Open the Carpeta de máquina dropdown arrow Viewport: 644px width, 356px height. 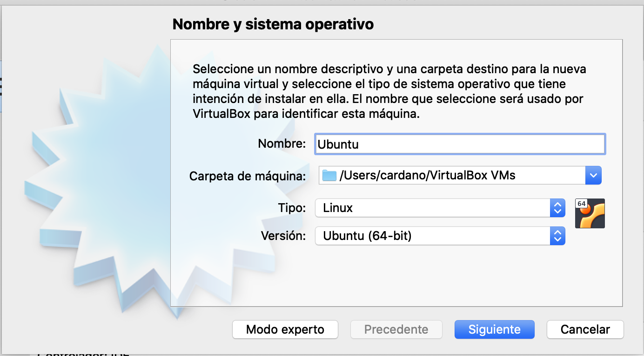pyautogui.click(x=593, y=176)
